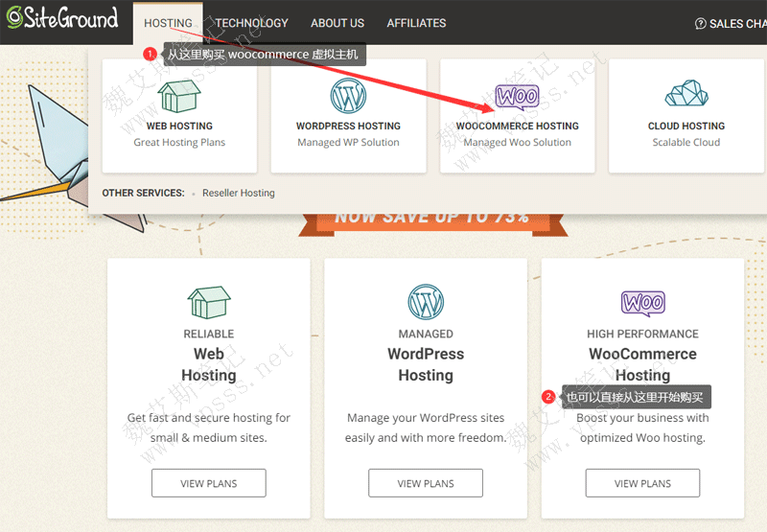This screenshot has width=767, height=532.
Task: Click the WordPress logo icon in dropdown
Action: [348, 96]
